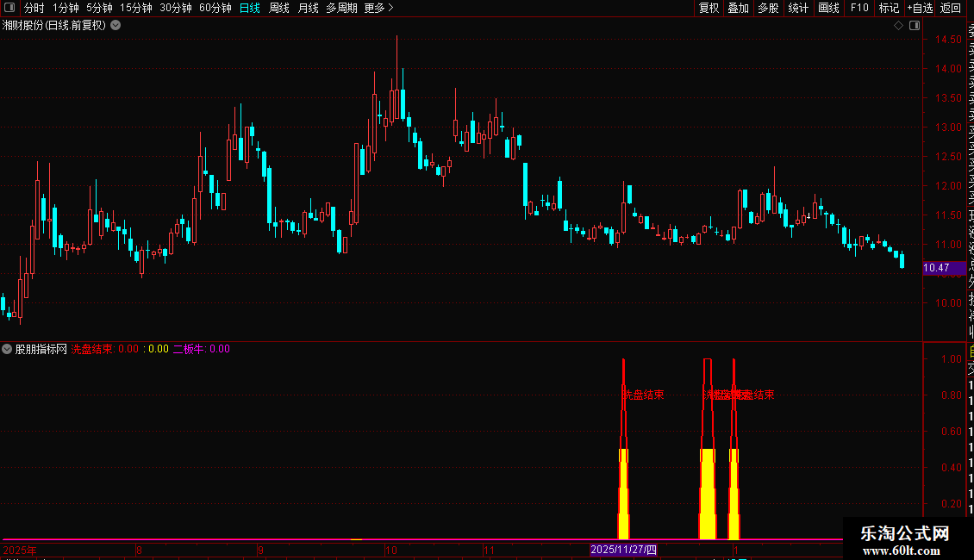Viewport: 974px width, 560px height.
Task: Select the 15分钟 period
Action: pyautogui.click(x=136, y=8)
